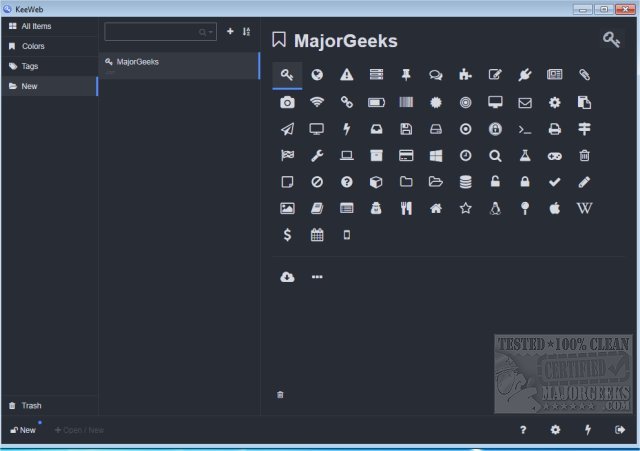This screenshot has width=640, height=451.
Task: Open password generator lightning footer icon
Action: (x=587, y=429)
